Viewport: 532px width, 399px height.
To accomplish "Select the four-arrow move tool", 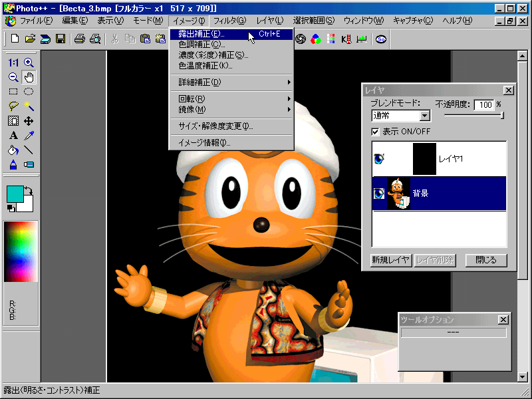I will [29, 121].
